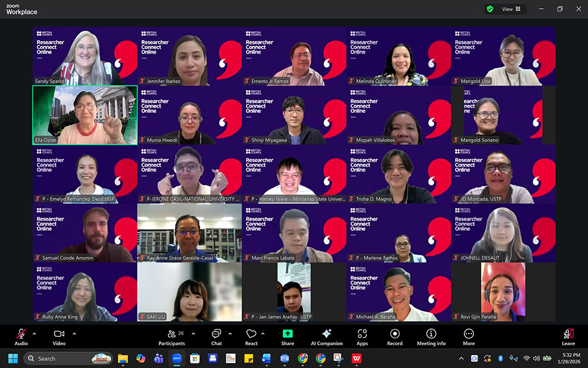Image resolution: width=588 pixels, height=368 pixels.
Task: Open the Participants list
Action: [172, 336]
